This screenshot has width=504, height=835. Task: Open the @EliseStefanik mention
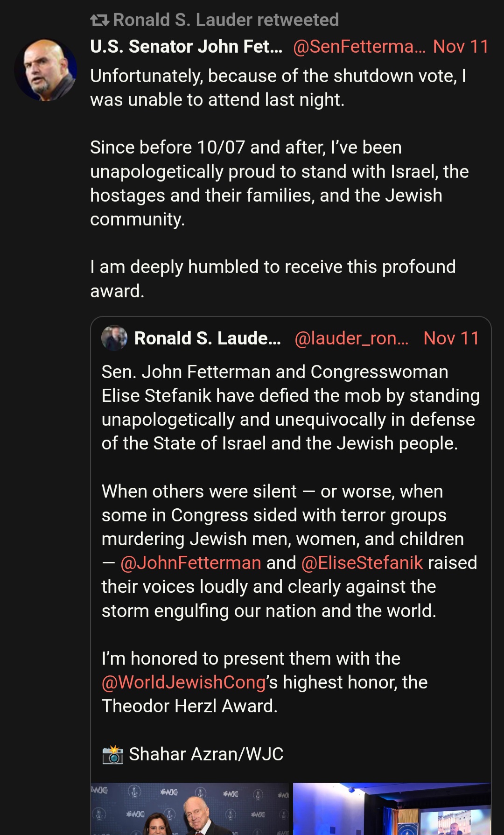coord(362,563)
